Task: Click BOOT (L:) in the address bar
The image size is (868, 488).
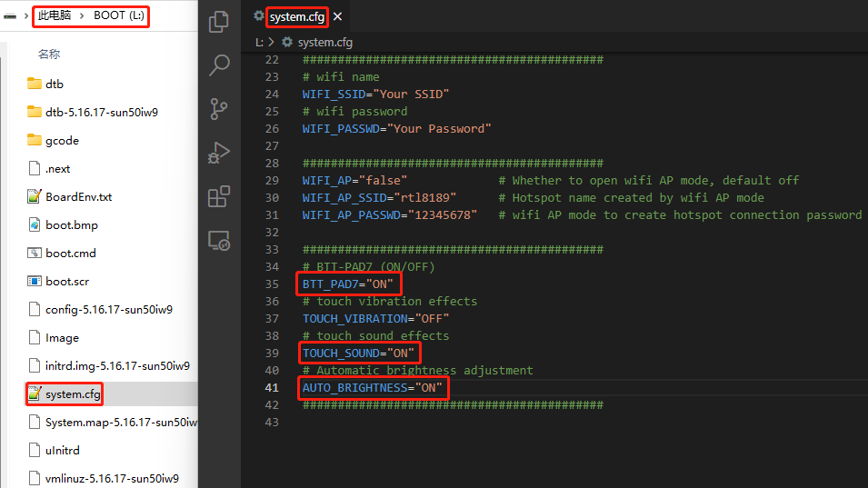Action: [x=118, y=16]
